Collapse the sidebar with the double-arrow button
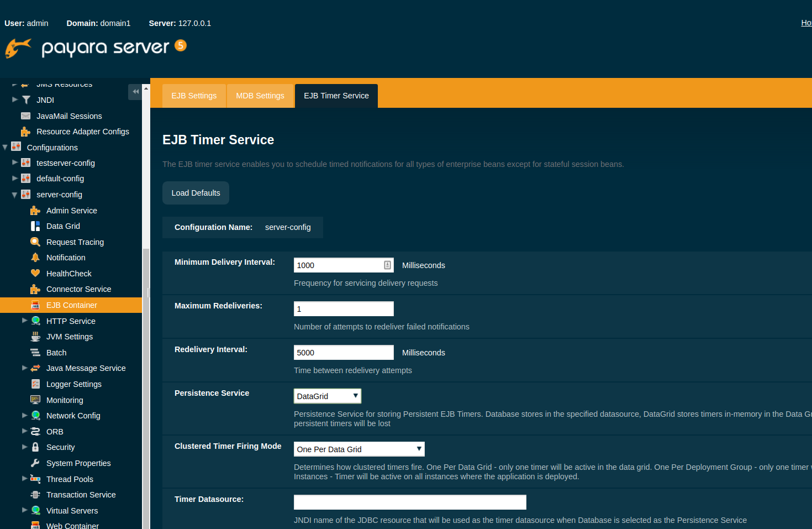 (x=135, y=92)
